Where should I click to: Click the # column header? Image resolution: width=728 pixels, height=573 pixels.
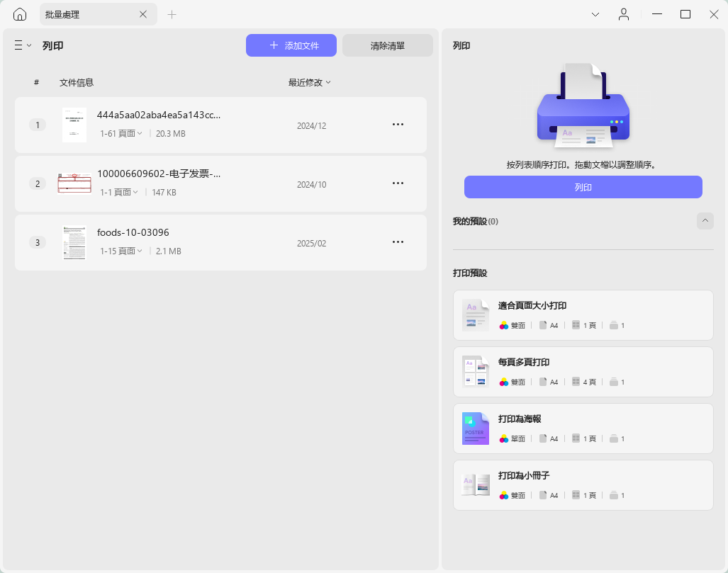point(36,83)
